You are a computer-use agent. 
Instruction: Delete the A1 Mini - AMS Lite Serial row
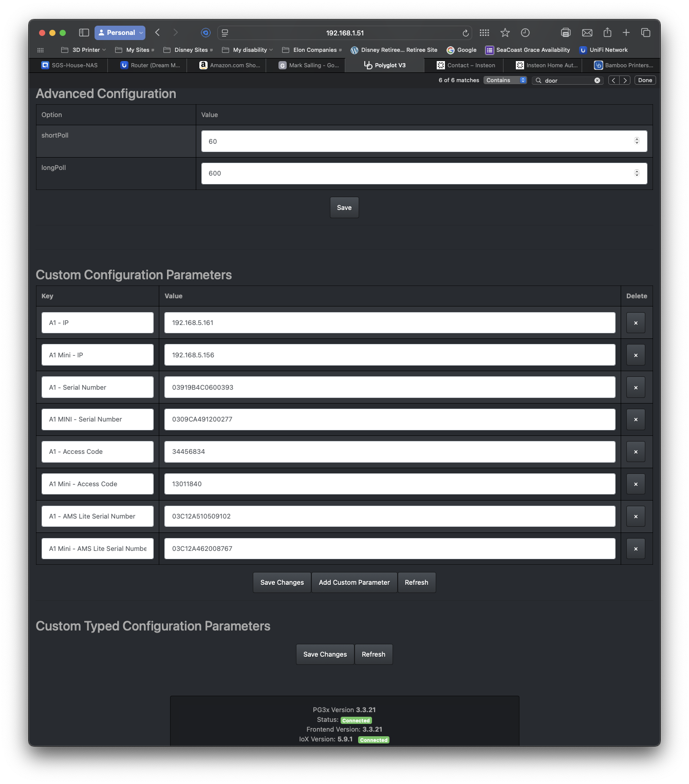pyautogui.click(x=636, y=549)
